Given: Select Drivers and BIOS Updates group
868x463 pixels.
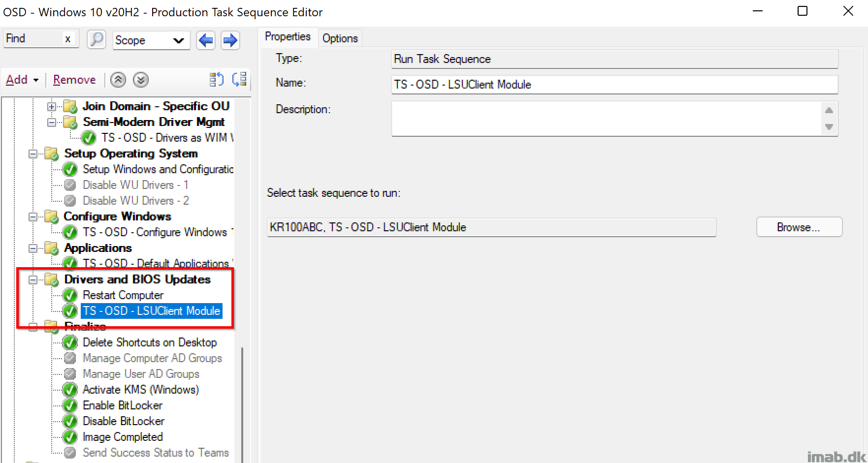Looking at the screenshot, I should (137, 279).
